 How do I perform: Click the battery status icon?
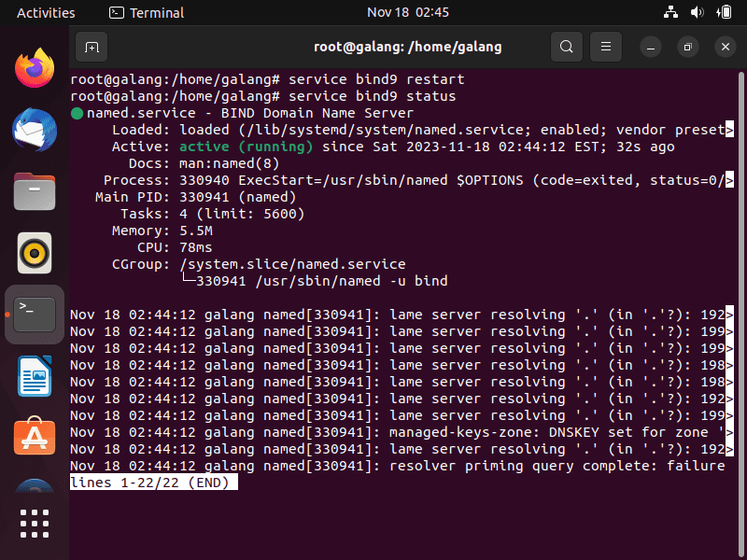(x=724, y=12)
